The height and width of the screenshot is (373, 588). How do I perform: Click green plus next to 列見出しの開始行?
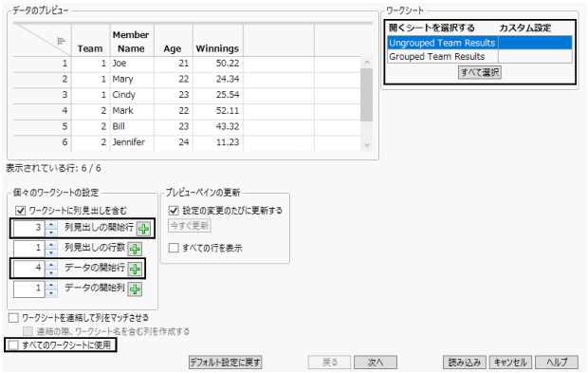(143, 228)
